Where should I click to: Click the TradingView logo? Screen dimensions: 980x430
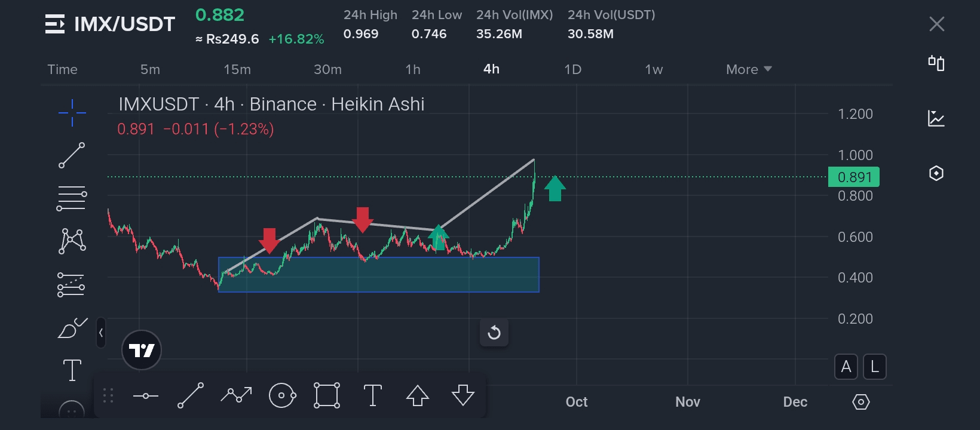coord(142,350)
